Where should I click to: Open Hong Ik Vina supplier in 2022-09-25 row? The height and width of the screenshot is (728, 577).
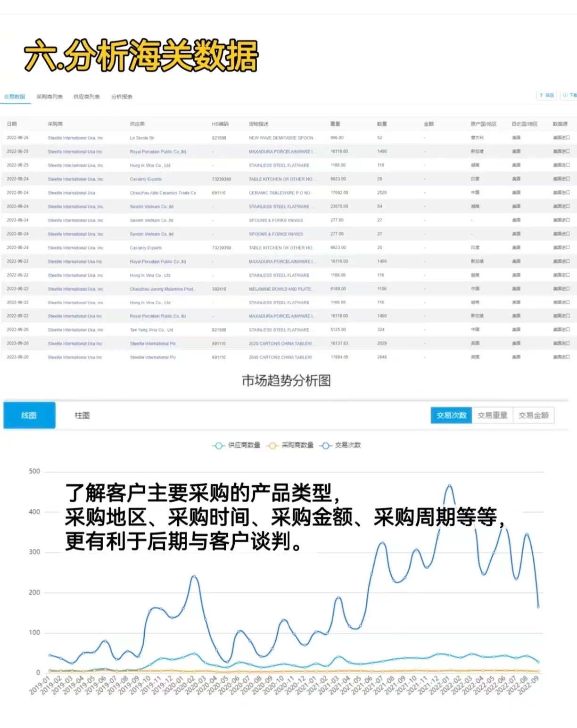pyautogui.click(x=150, y=165)
